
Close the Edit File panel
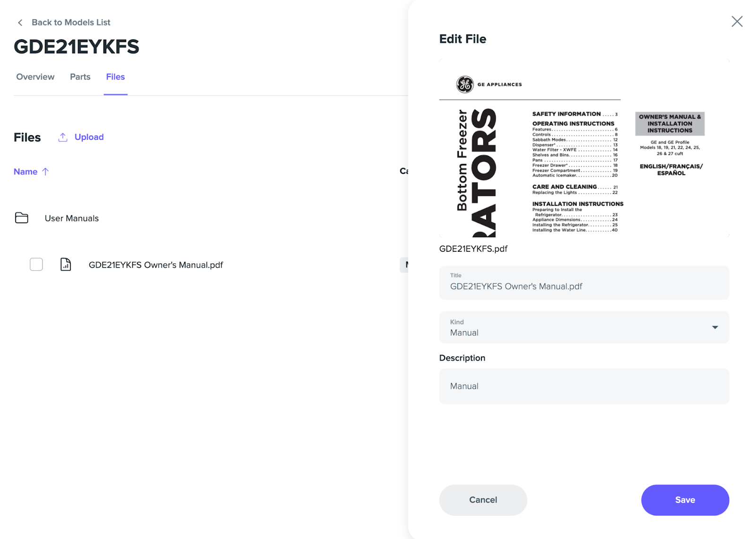(x=737, y=21)
